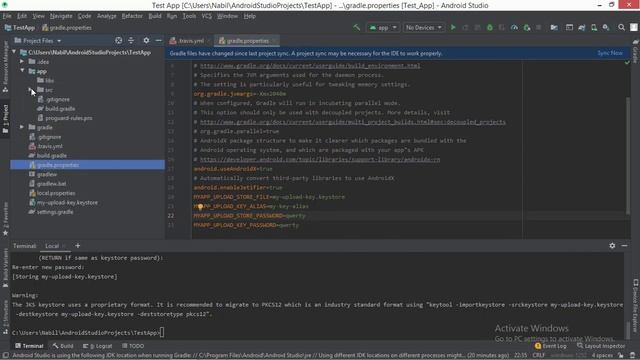This screenshot has height=360, width=640.
Task: Click Sync Project with Gradle Files icon
Action: tap(582, 27)
